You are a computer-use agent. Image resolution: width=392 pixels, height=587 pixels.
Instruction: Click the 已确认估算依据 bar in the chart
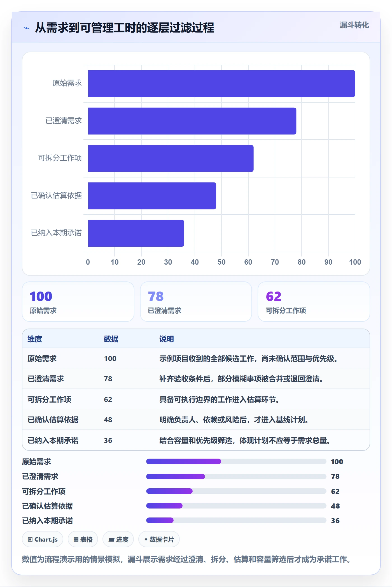[152, 196]
